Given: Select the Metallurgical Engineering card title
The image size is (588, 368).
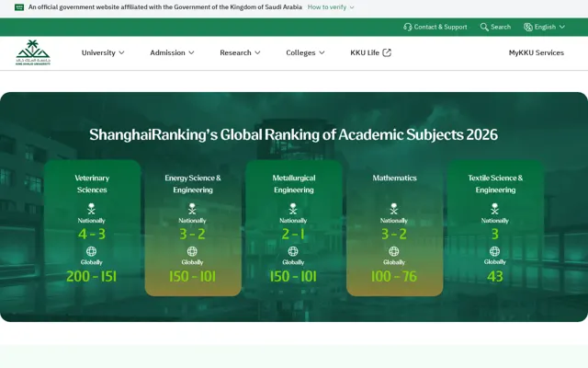Looking at the screenshot, I should pos(294,184).
